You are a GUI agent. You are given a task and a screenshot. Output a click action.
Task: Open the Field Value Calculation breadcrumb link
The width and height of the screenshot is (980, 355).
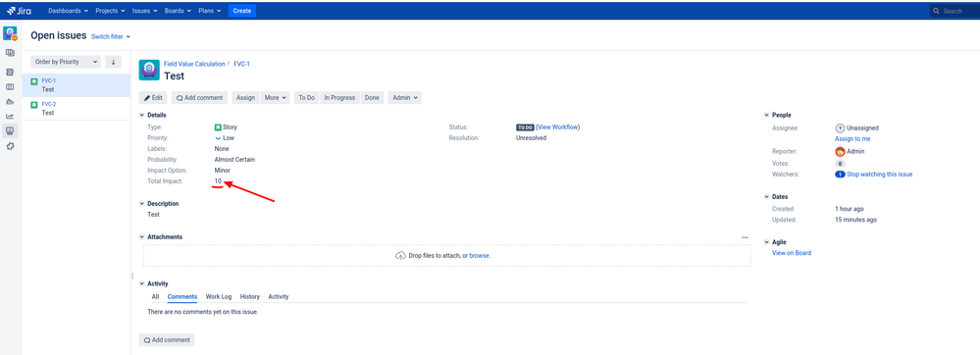[x=194, y=64]
